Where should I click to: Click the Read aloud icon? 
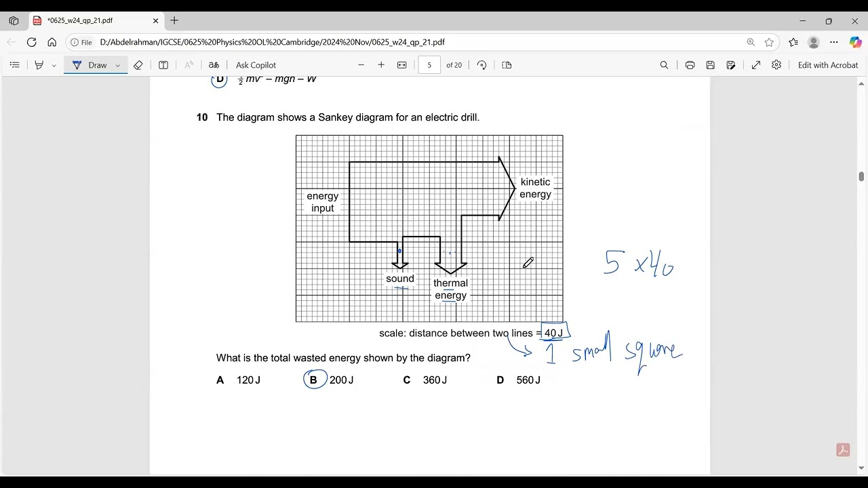pyautogui.click(x=189, y=65)
